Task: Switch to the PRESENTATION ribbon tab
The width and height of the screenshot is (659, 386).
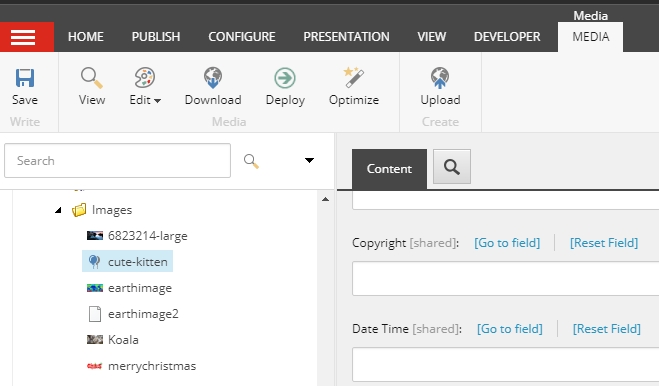Action: (x=346, y=37)
